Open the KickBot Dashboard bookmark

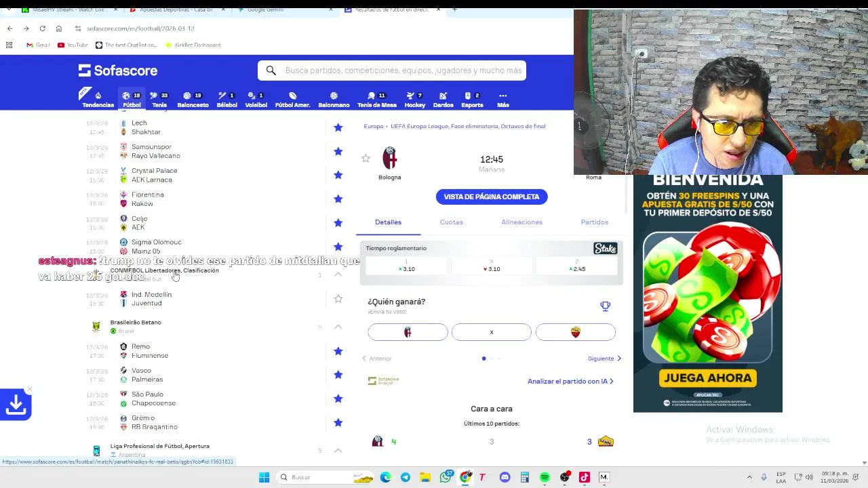[193, 45]
